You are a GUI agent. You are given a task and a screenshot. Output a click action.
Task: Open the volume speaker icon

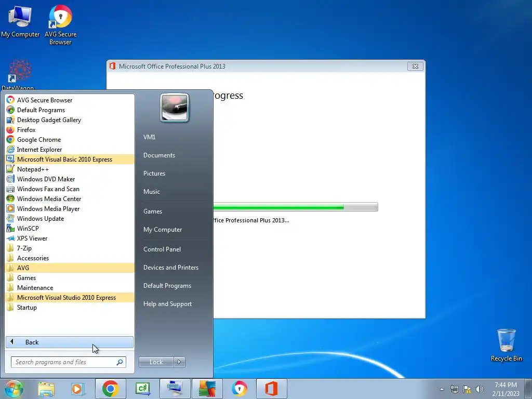click(479, 389)
